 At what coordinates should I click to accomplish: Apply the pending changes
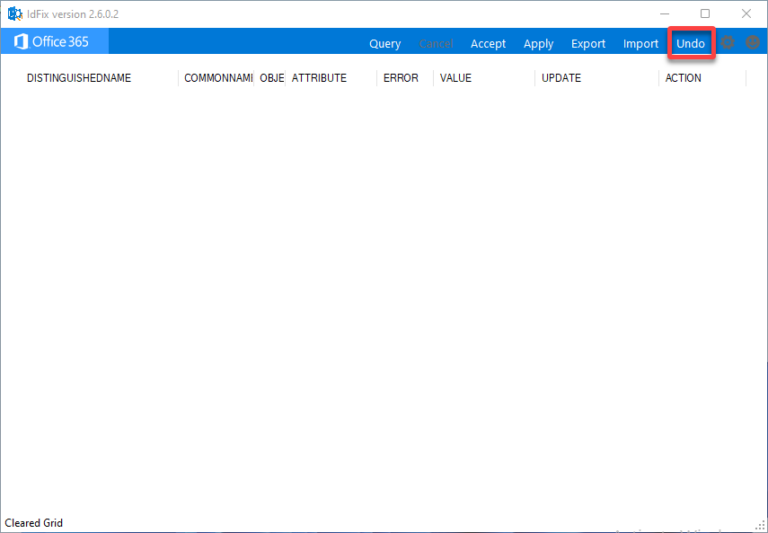[x=538, y=44]
